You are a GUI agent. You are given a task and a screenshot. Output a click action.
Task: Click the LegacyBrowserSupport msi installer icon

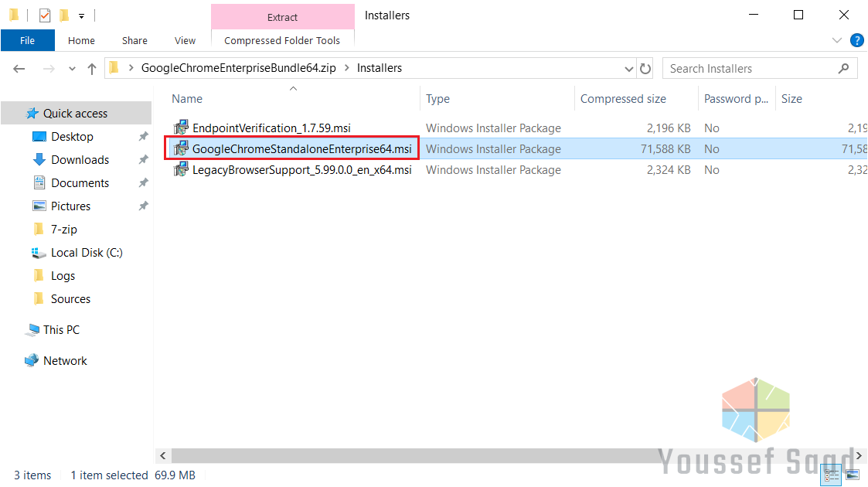[x=181, y=170]
